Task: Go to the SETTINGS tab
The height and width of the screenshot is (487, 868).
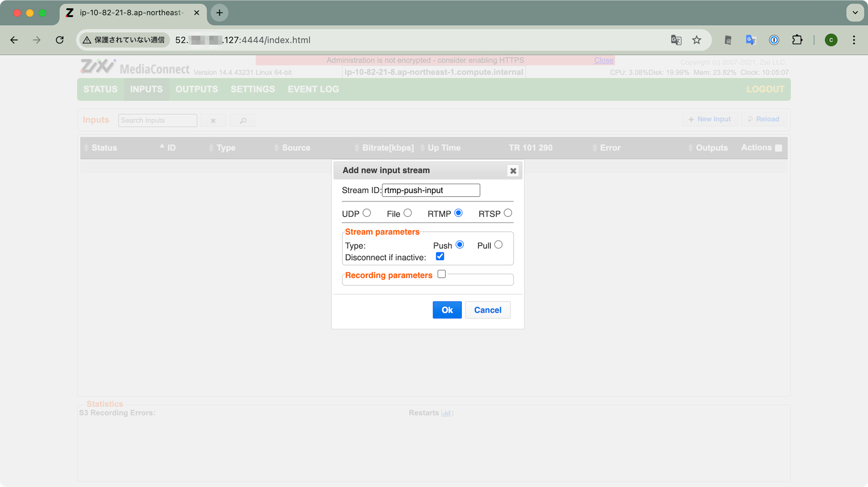Action: (253, 89)
